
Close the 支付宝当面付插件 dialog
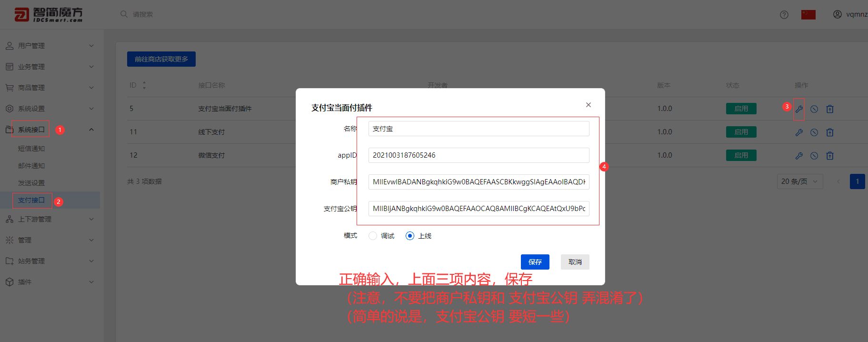point(589,105)
